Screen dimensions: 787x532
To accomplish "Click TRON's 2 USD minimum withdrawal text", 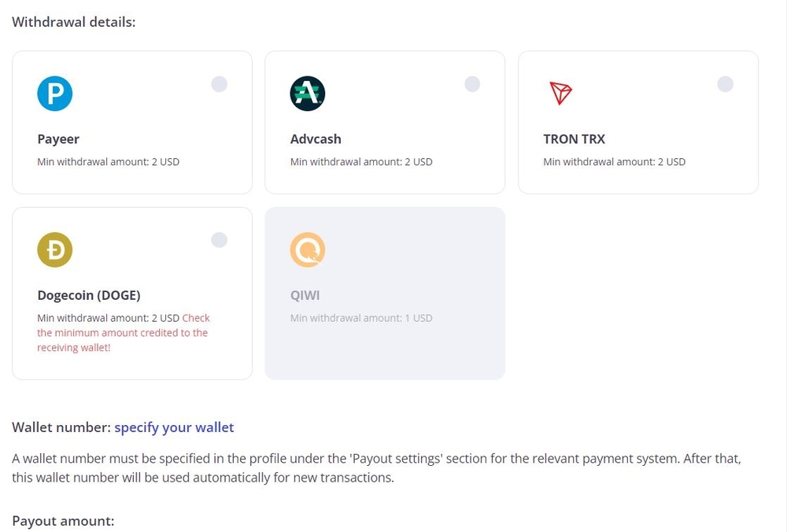I will click(614, 162).
